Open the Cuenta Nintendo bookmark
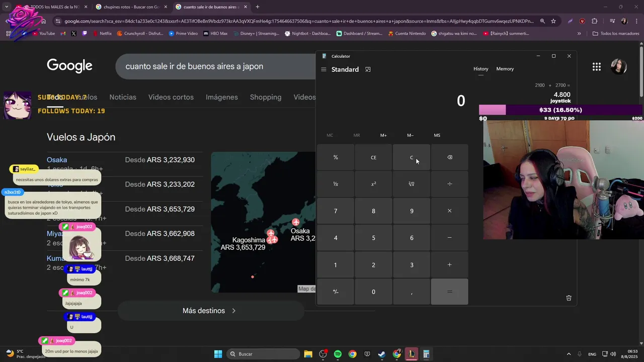The height and width of the screenshot is (362, 644). click(407, 34)
